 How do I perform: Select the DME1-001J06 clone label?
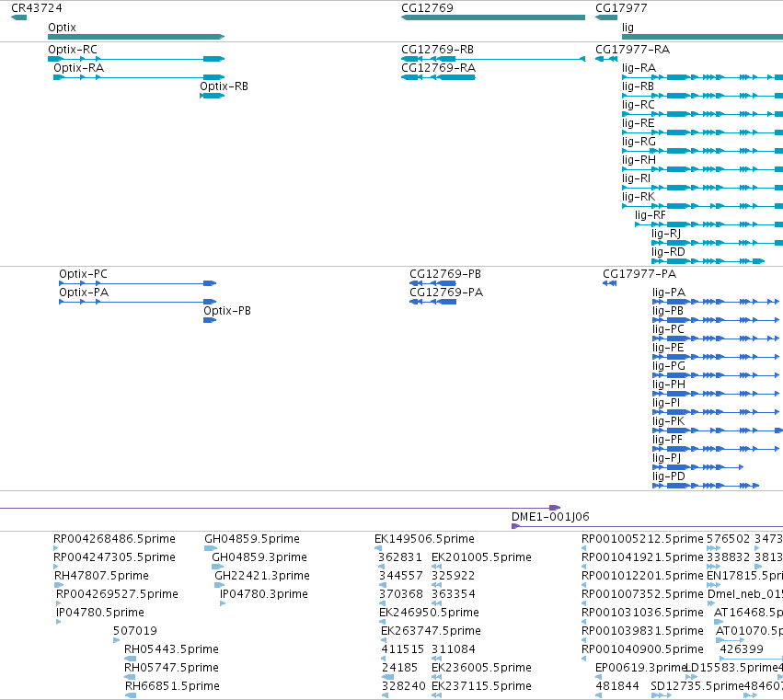pos(550,517)
